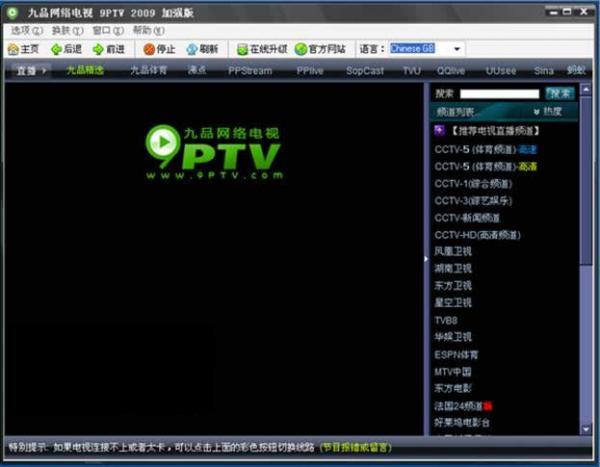Maximize the 9PTV window
The height and width of the screenshot is (467, 600).
(x=567, y=12)
